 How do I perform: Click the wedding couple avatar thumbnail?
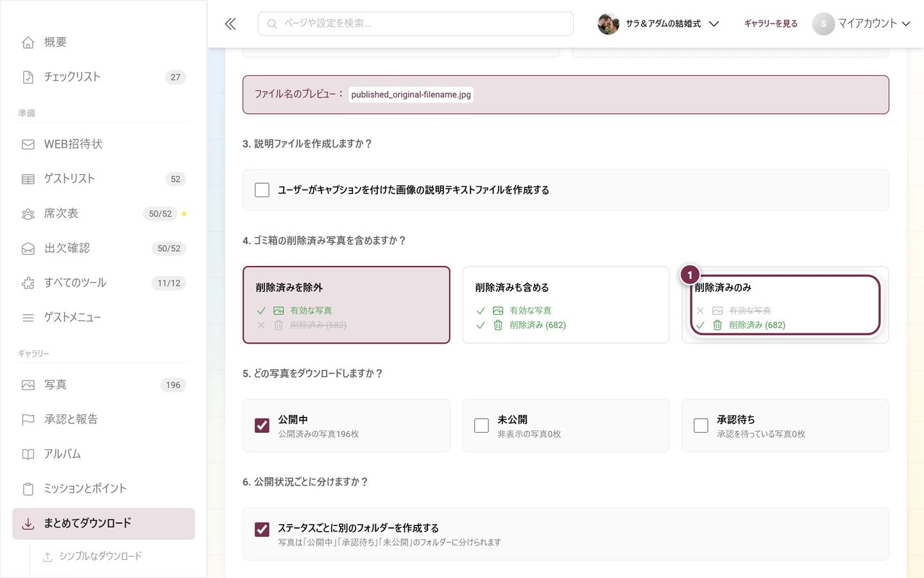(x=608, y=24)
